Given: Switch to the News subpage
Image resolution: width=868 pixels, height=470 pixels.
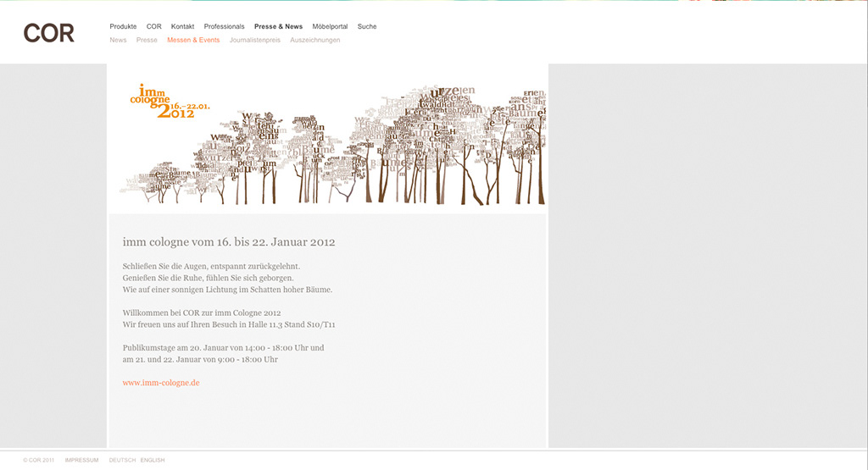Looking at the screenshot, I should (x=118, y=40).
